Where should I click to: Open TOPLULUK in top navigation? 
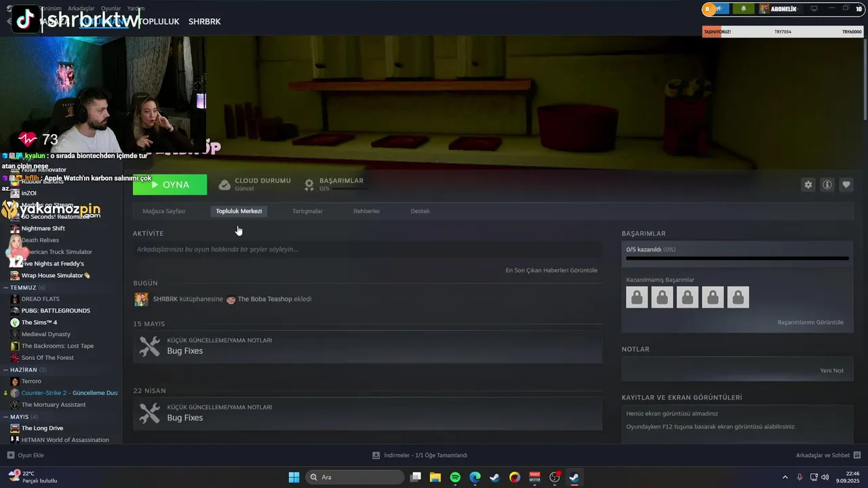point(159,22)
